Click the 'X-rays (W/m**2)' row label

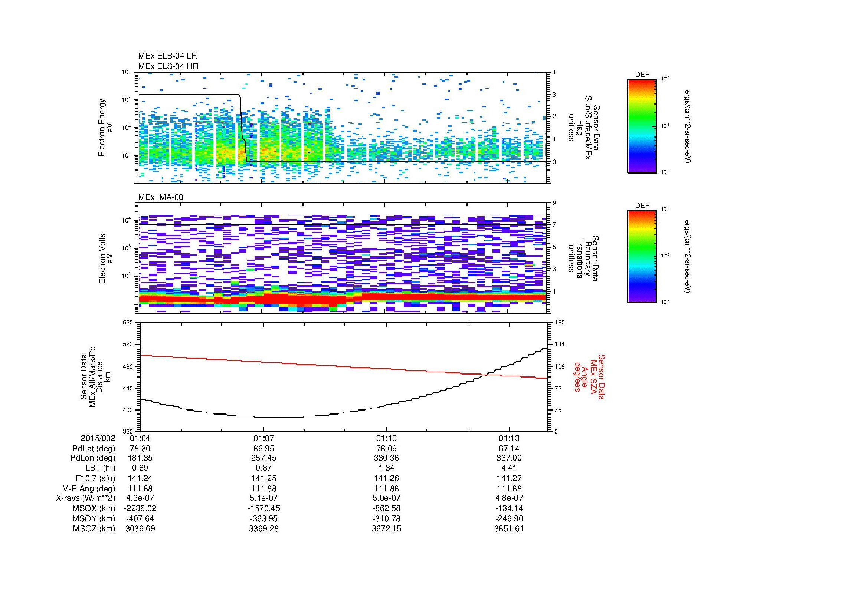tap(85, 498)
